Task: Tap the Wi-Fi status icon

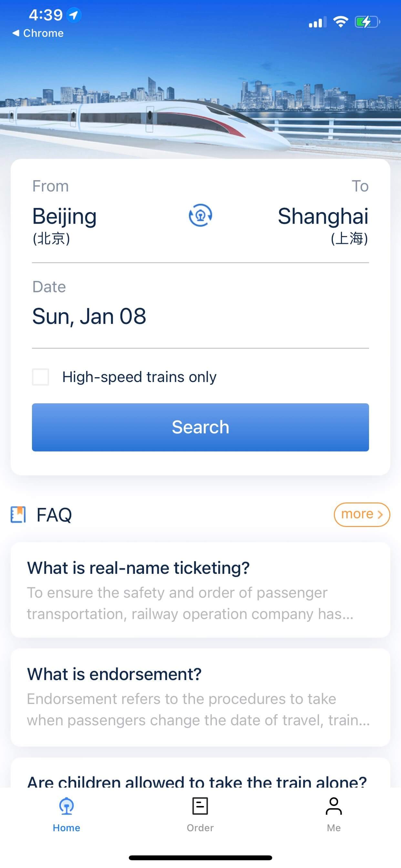Action: pos(340,22)
